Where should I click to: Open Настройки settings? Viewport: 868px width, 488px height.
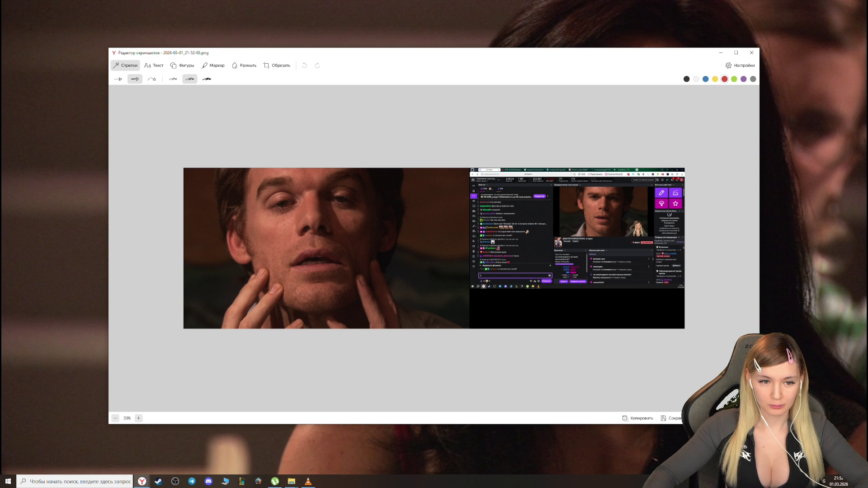[740, 66]
